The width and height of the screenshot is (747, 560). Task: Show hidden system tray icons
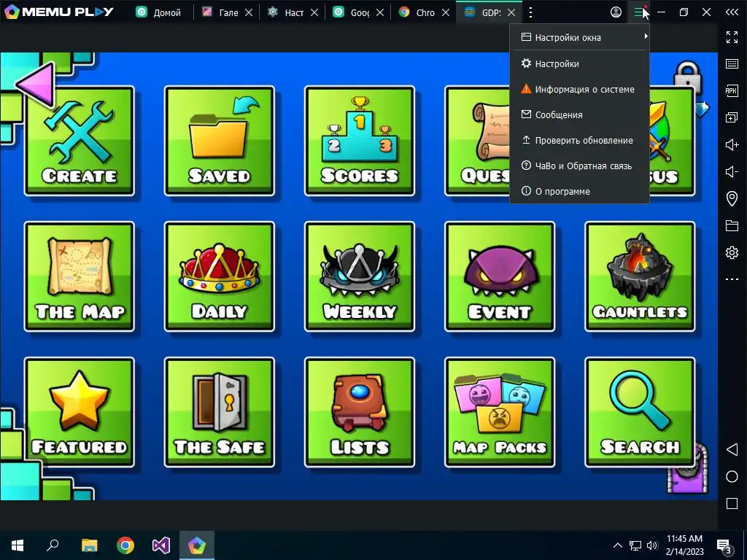pos(618,545)
